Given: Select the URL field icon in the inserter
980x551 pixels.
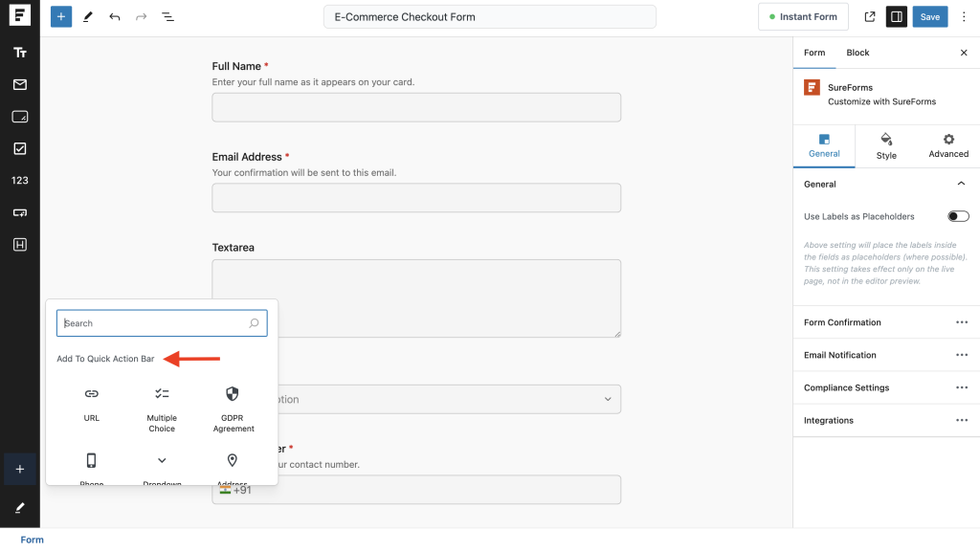Looking at the screenshot, I should click(91, 393).
